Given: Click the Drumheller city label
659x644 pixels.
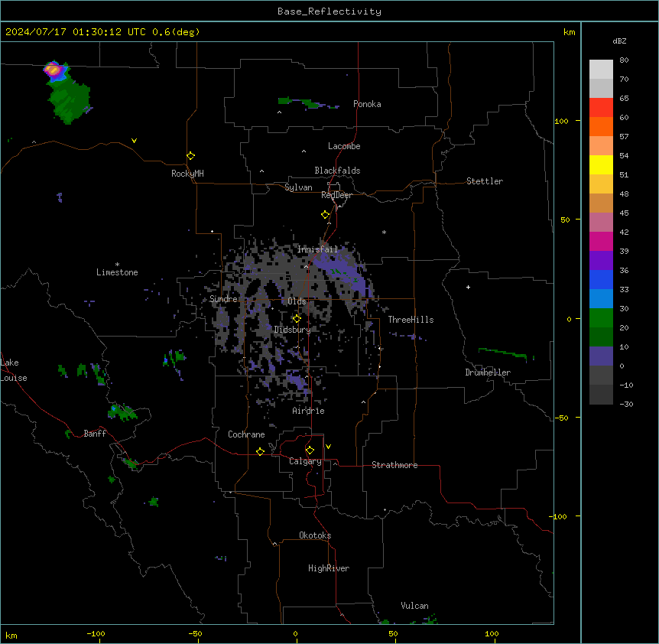Looking at the screenshot, I should click(488, 372).
